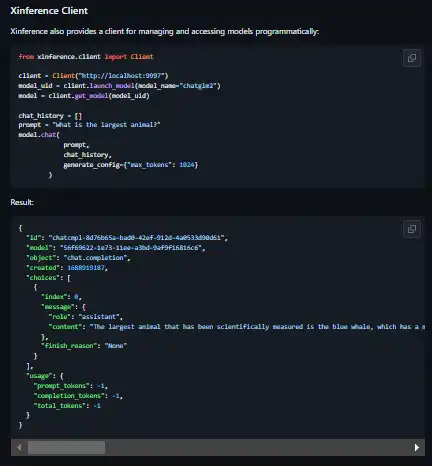Click the 'Result:' label
The width and height of the screenshot is (432, 466).
tap(22, 202)
